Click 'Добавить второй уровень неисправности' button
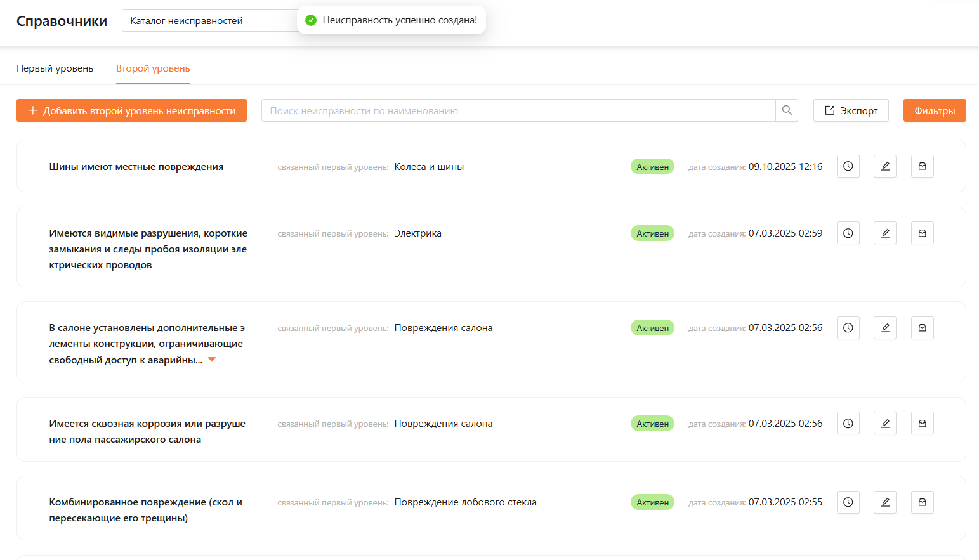 click(x=131, y=110)
